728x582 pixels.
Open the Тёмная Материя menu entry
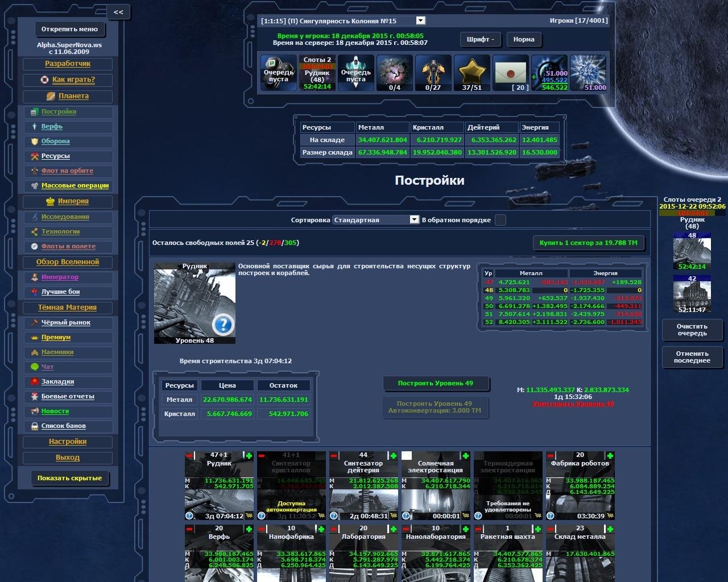pos(68,307)
